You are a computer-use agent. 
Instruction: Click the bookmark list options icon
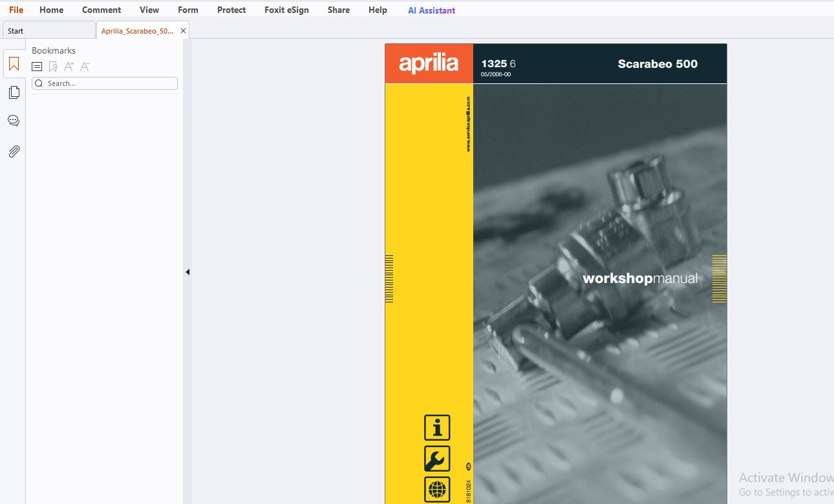point(37,67)
